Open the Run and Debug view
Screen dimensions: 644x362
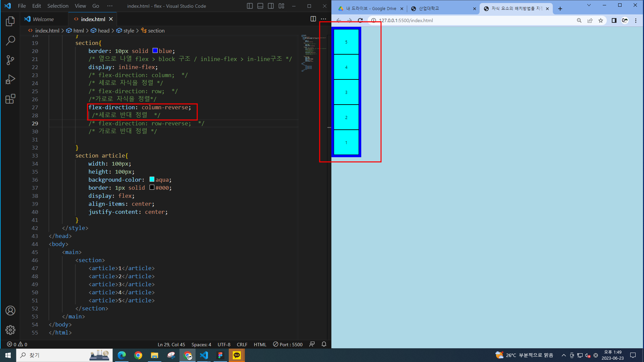10,79
